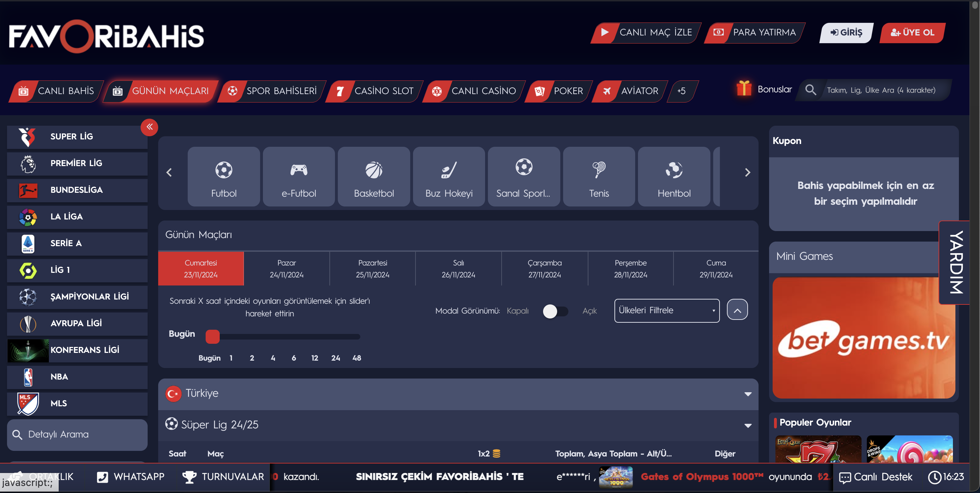Toggle the Modal Görünümü switch
The image size is (980, 493).
point(555,311)
